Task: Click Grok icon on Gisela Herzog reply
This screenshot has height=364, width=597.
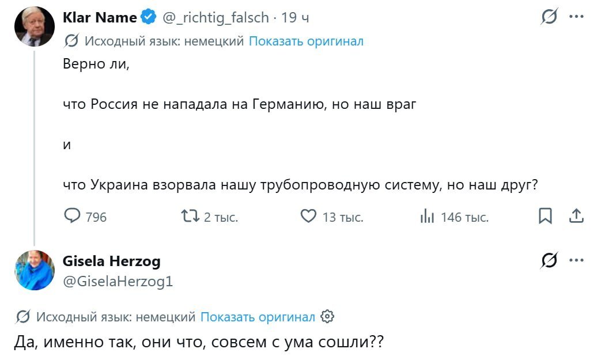Action: (549, 261)
